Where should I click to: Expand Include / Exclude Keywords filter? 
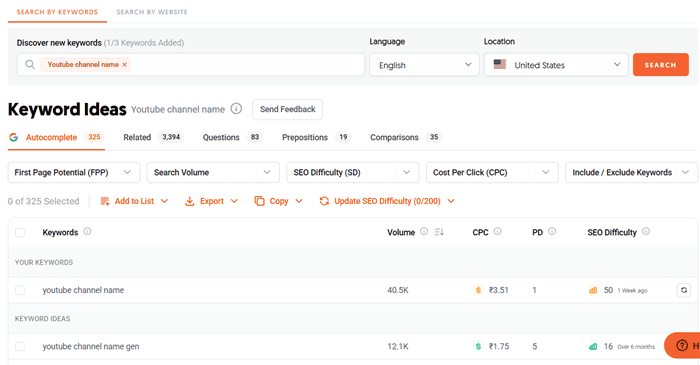click(x=631, y=172)
